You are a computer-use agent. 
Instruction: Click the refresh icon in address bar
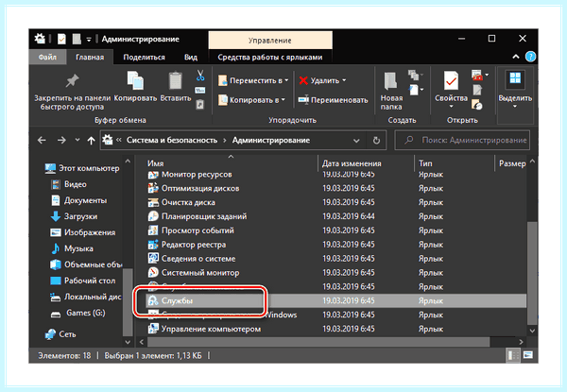376,140
